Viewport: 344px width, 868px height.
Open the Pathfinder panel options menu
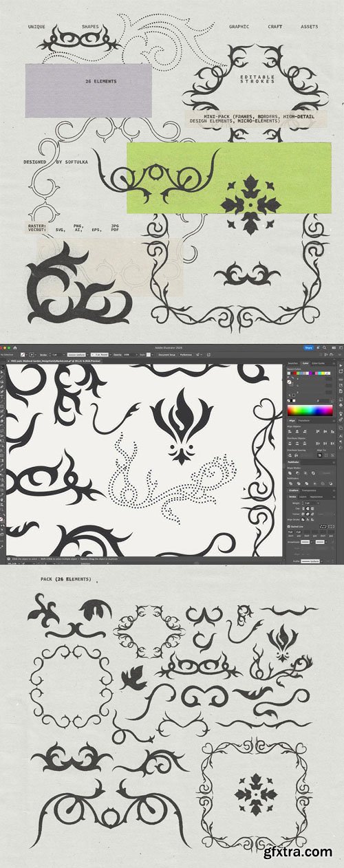click(x=334, y=462)
